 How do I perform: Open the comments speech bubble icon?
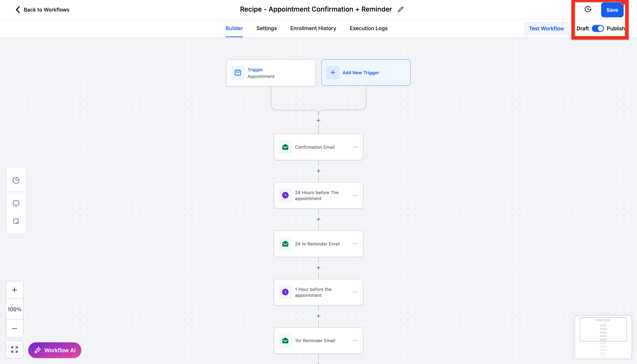16,203
